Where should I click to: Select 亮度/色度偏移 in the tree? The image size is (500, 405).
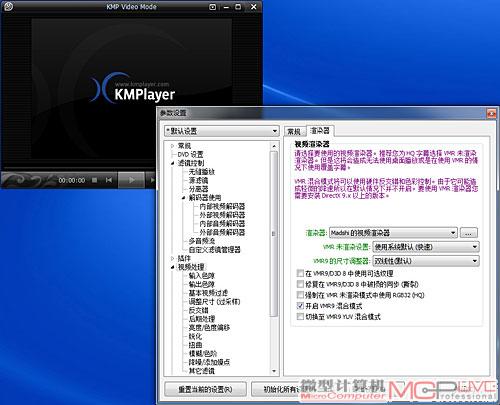(x=209, y=328)
